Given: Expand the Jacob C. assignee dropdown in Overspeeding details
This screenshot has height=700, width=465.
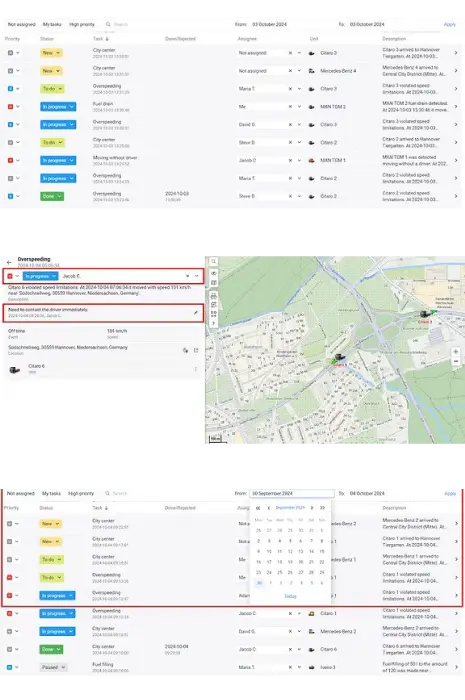Looking at the screenshot, I should pyautogui.click(x=196, y=276).
